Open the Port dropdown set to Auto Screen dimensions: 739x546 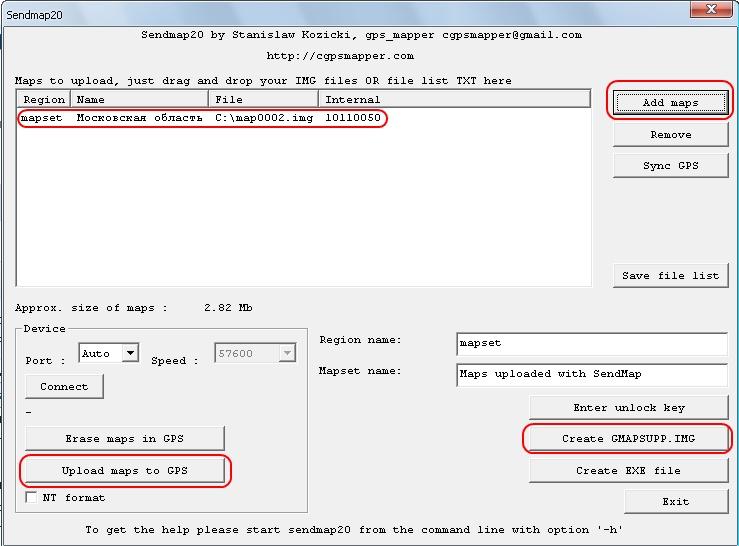click(x=108, y=353)
